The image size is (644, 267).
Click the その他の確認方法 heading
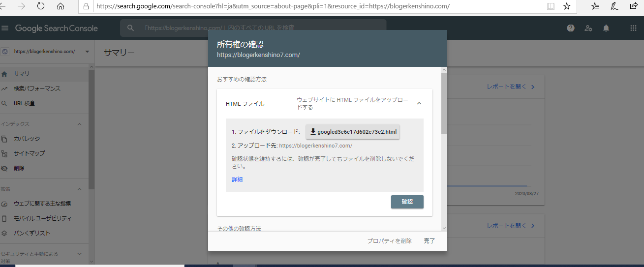tap(239, 229)
